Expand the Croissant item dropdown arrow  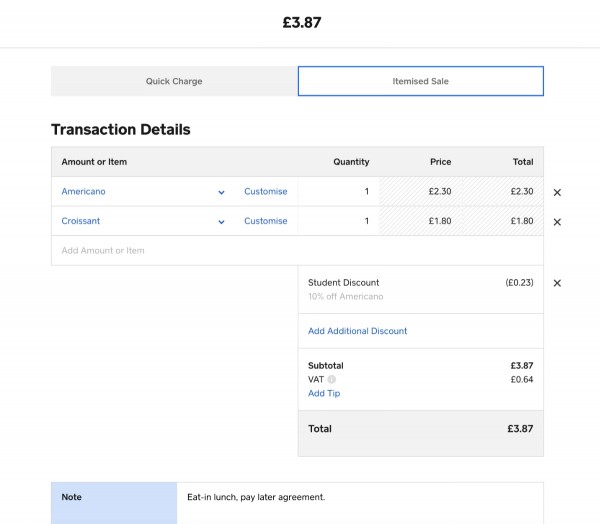(x=221, y=222)
